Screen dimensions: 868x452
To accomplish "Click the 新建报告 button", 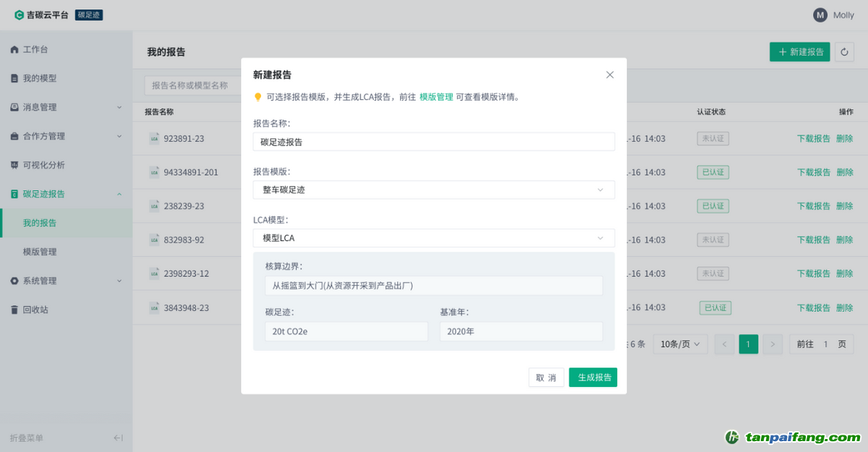I will [x=800, y=52].
